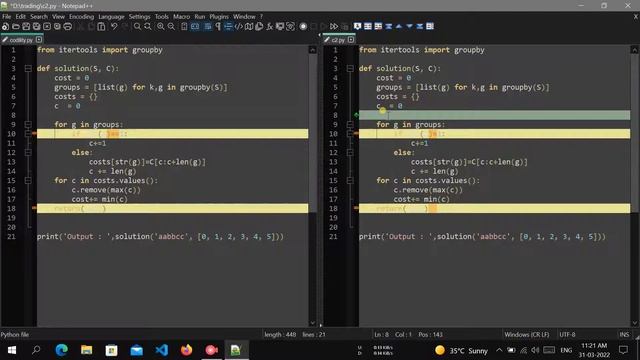Close the codility.py tab button
The width and height of the screenshot is (640, 360).
coord(39,40)
